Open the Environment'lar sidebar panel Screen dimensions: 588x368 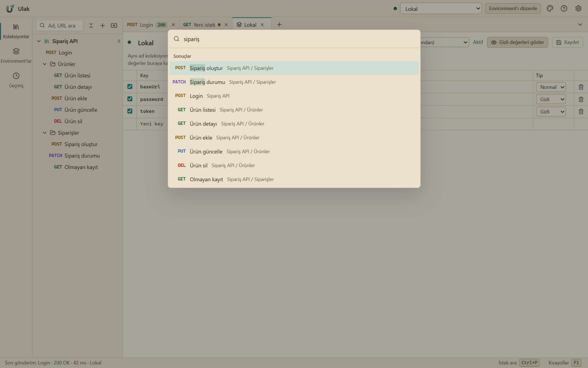(16, 56)
